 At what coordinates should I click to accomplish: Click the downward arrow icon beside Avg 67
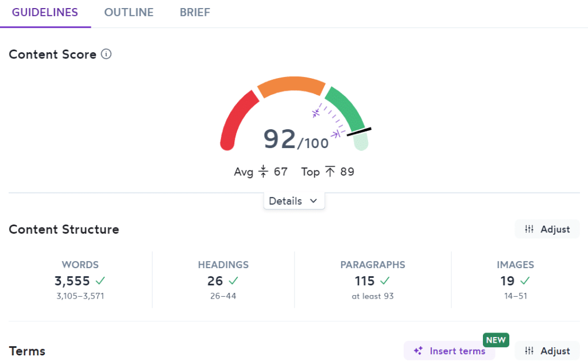pos(262,172)
